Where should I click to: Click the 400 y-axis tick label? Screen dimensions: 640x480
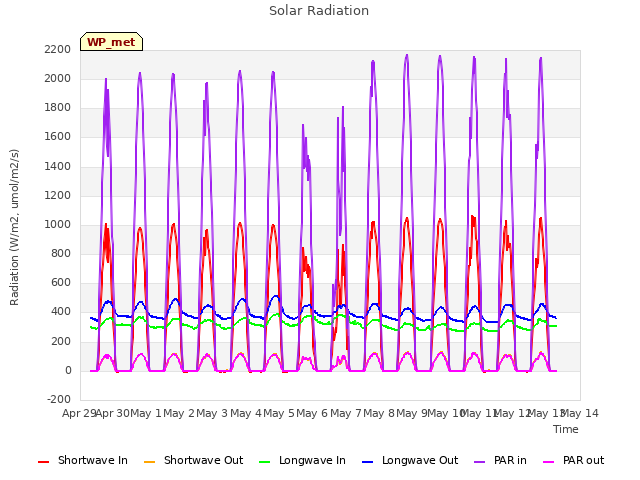pyautogui.click(x=61, y=312)
